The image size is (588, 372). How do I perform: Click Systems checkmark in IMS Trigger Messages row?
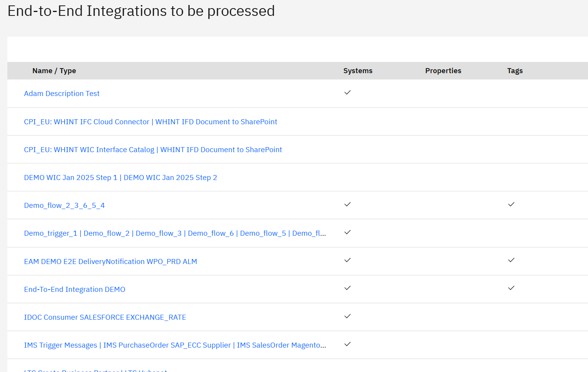pos(347,344)
